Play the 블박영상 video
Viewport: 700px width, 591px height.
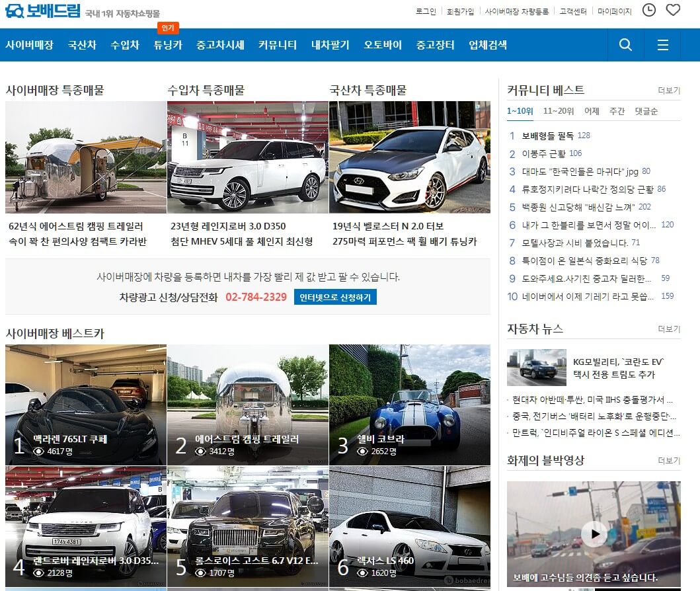[x=595, y=533]
